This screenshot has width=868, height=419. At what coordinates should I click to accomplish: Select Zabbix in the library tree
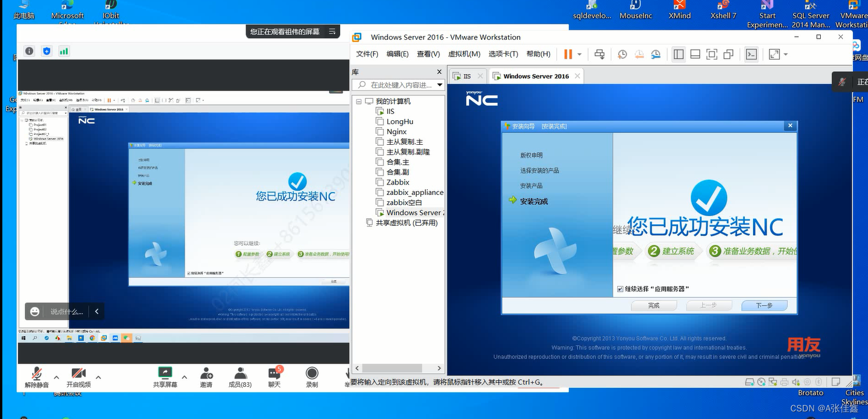pyautogui.click(x=398, y=182)
